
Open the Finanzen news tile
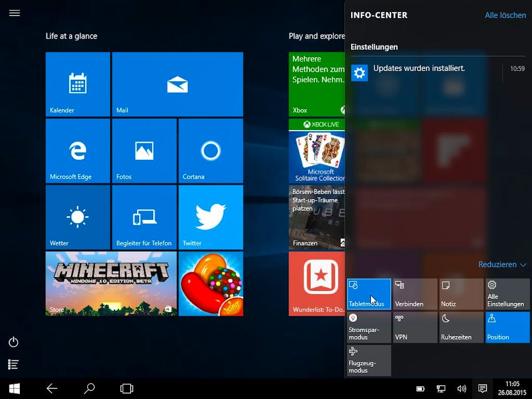point(316,217)
